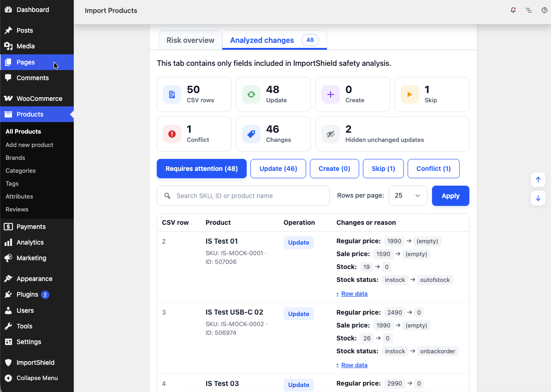551x392 pixels.
Task: Click the Posts pushpin icon
Action: click(x=8, y=30)
